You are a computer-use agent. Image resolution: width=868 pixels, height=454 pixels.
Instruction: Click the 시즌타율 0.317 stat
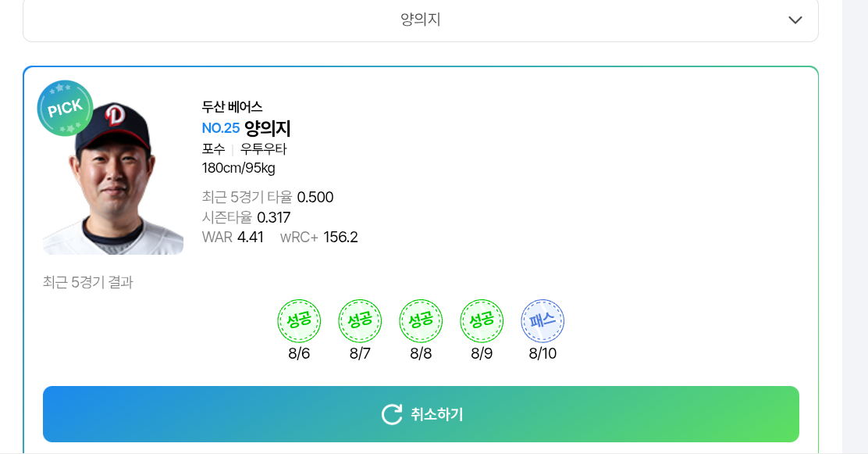click(246, 217)
